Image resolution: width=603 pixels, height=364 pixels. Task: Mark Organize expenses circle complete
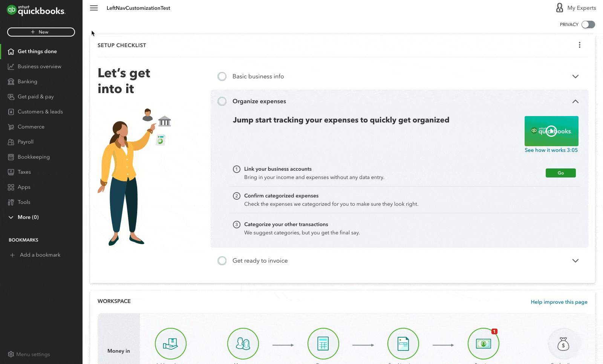tap(222, 101)
